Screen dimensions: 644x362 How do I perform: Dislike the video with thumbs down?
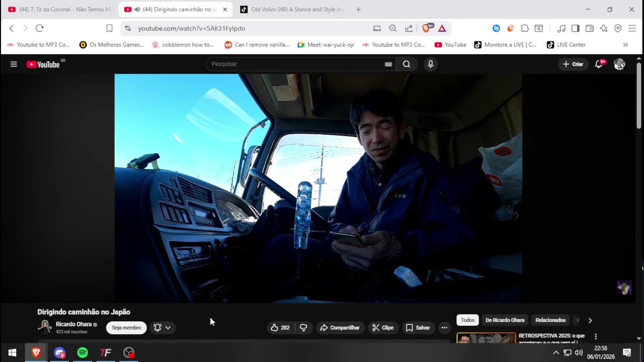tap(303, 328)
